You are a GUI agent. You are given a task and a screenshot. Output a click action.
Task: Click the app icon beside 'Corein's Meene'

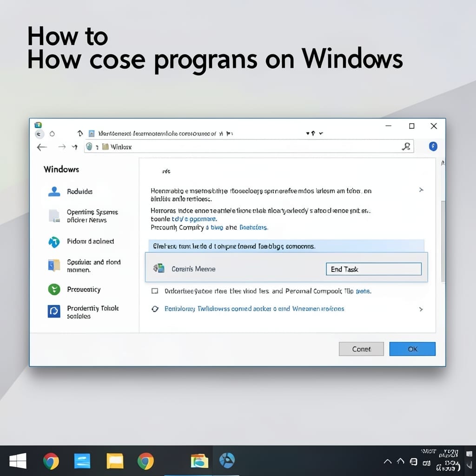[x=159, y=268]
